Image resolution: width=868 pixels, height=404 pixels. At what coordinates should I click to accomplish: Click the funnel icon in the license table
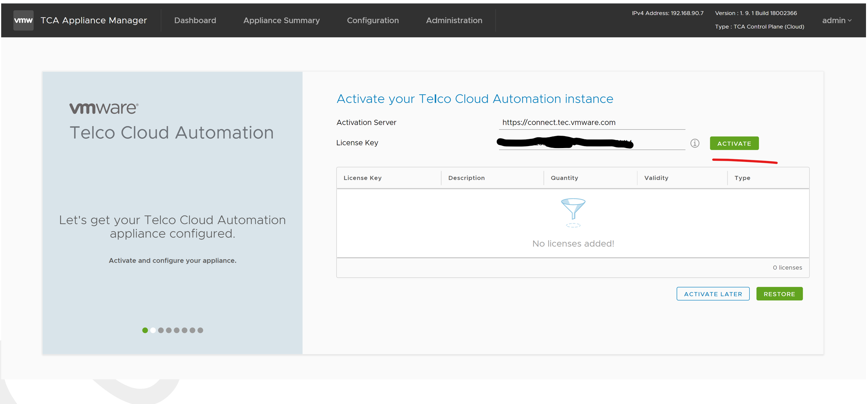[x=573, y=210]
